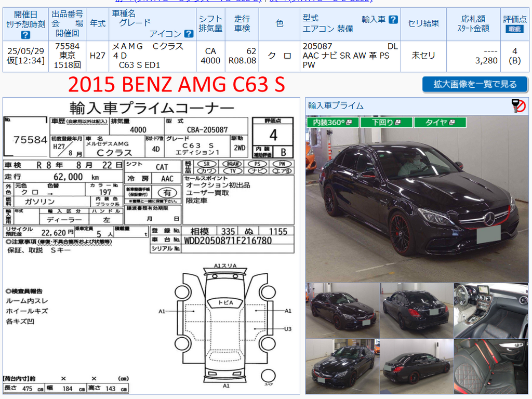Click the 205087 model type cell
The width and height of the screenshot is (532, 399).
click(350, 56)
